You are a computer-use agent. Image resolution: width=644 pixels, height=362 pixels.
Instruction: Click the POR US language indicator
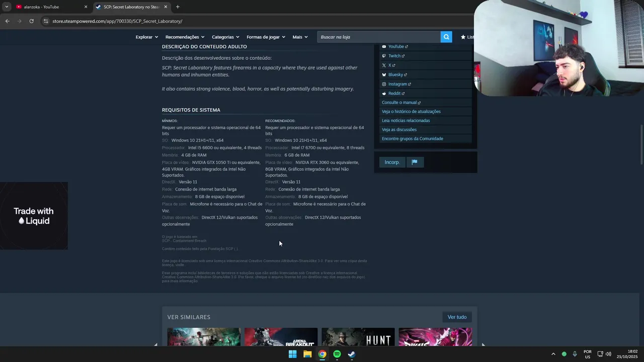coord(588,354)
